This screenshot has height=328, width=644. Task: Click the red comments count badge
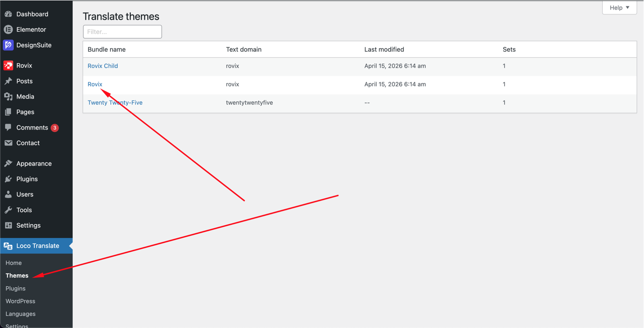[x=55, y=127]
